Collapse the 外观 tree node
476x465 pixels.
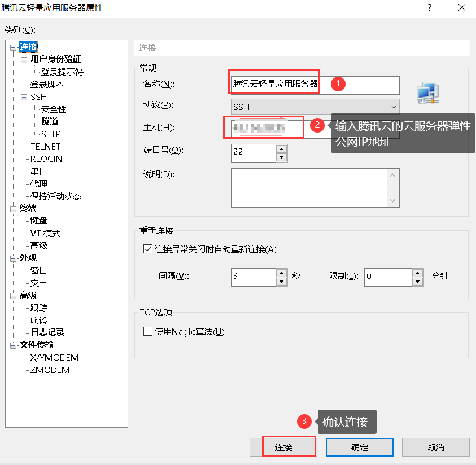[13, 258]
